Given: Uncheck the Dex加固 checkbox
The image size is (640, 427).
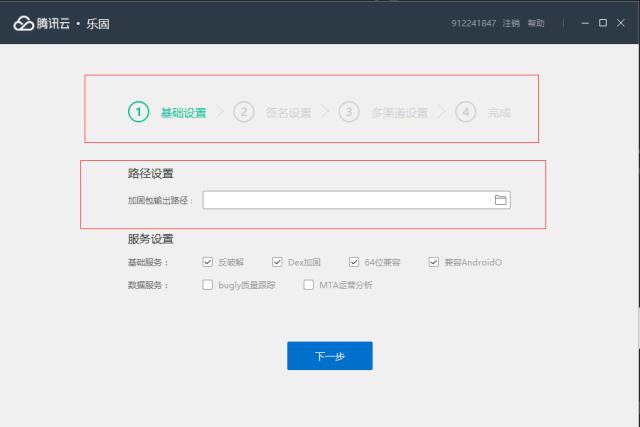Looking at the screenshot, I should (x=277, y=262).
